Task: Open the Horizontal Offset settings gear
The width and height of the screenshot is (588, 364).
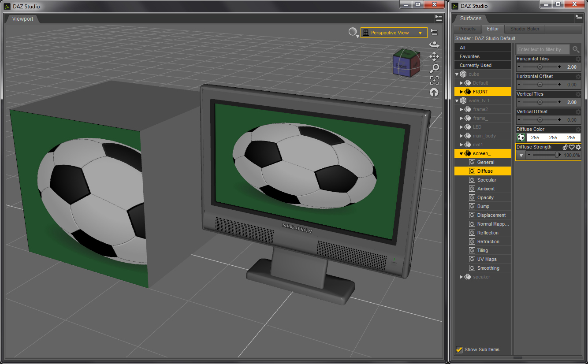Action: (578, 76)
